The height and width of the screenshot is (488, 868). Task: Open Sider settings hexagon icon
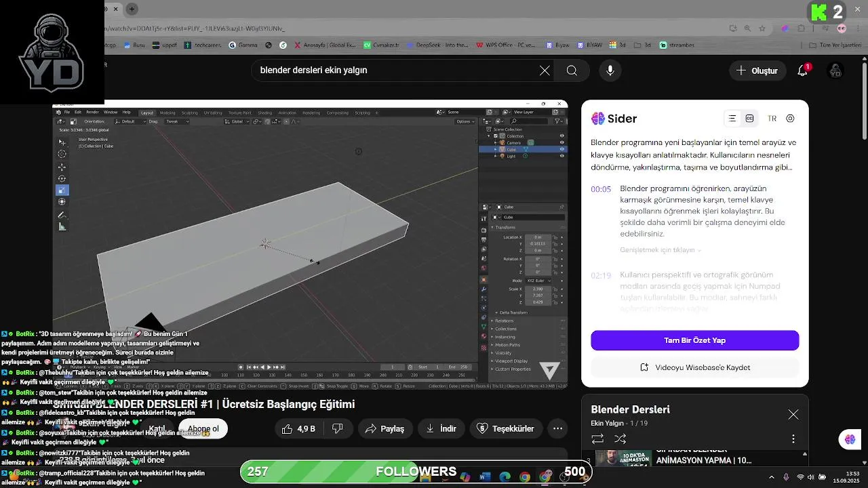790,119
